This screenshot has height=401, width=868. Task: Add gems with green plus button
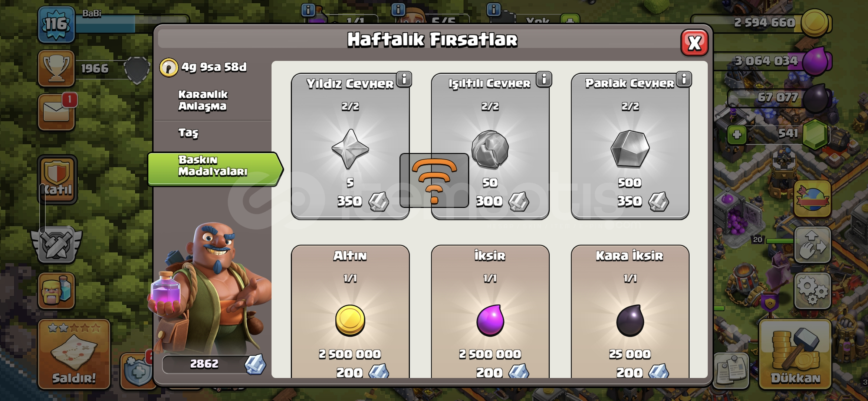tap(737, 134)
